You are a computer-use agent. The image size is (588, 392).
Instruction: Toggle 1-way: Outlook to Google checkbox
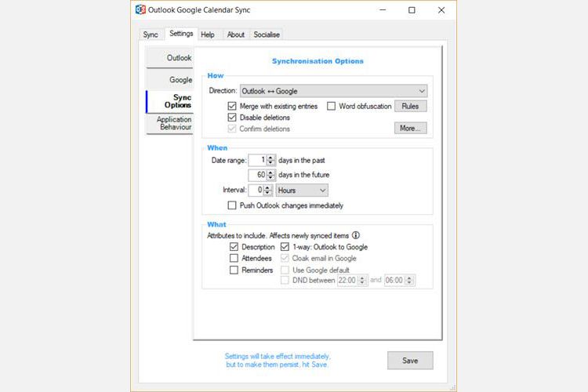coord(285,247)
